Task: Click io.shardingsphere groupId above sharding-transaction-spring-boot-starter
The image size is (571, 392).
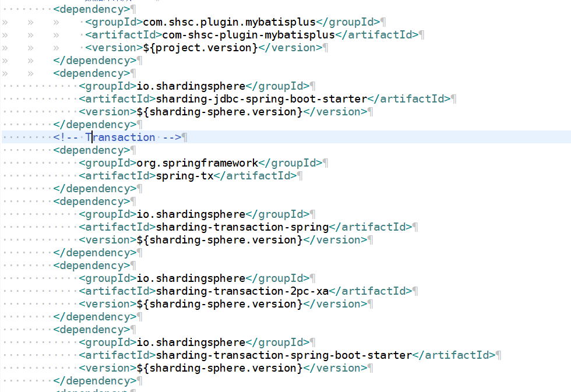Action: 191,342
